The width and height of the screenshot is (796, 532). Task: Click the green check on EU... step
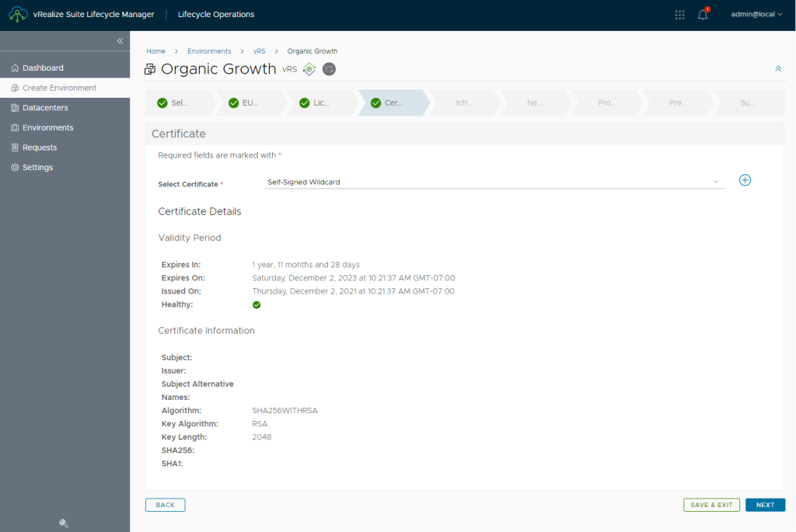click(233, 103)
